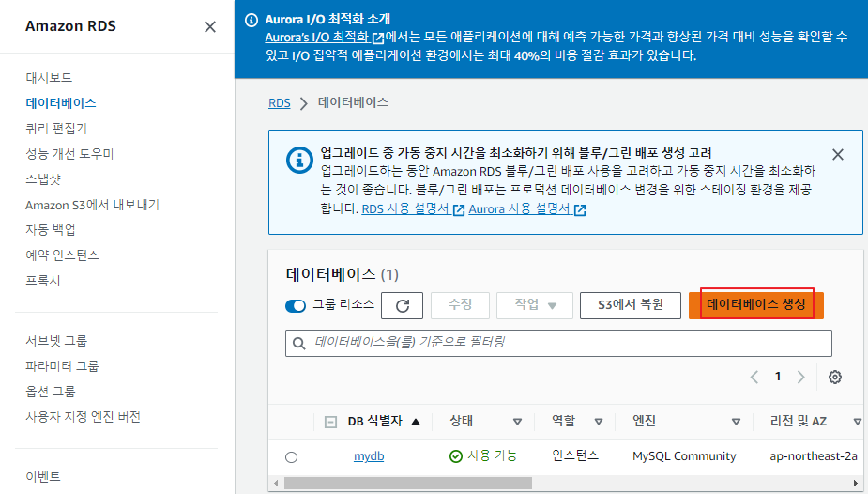Click S3에서 복원 button
This screenshot has width=868, height=494.
pos(631,306)
